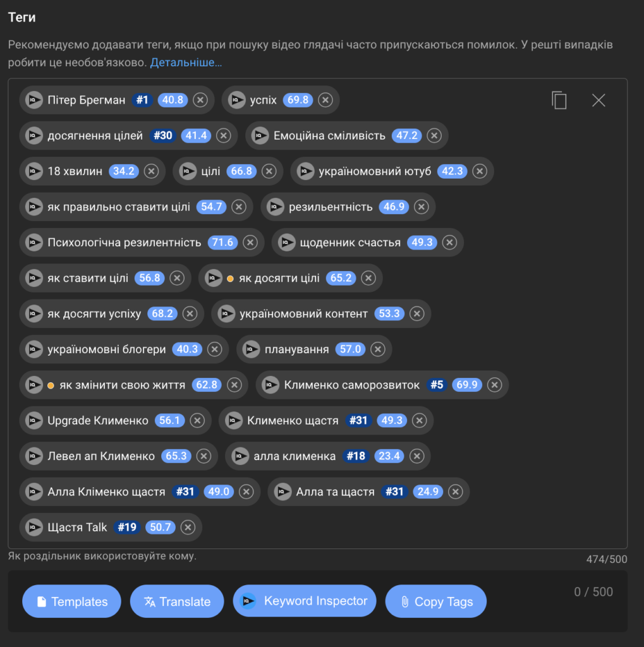The height and width of the screenshot is (647, 644).
Task: Clear all tags with the X icon
Action: click(598, 100)
